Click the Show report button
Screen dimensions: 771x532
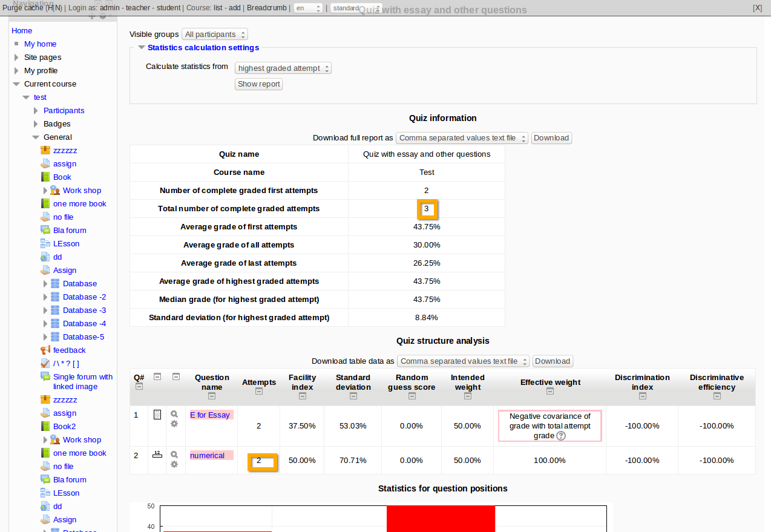[x=259, y=84]
